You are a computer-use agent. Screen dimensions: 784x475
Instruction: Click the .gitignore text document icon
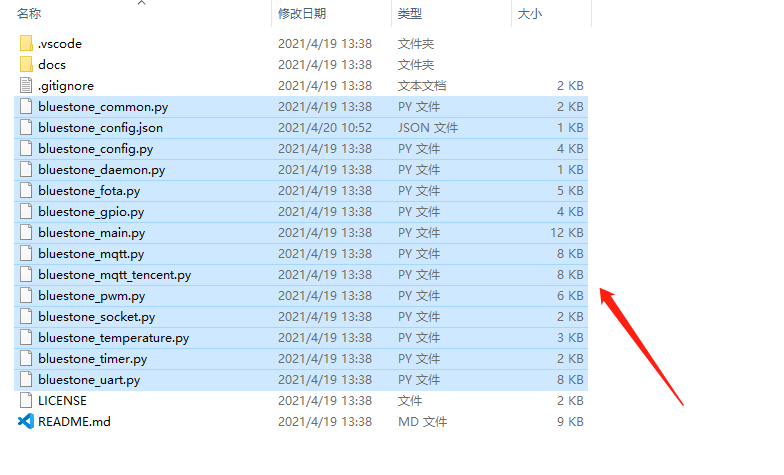(26, 86)
